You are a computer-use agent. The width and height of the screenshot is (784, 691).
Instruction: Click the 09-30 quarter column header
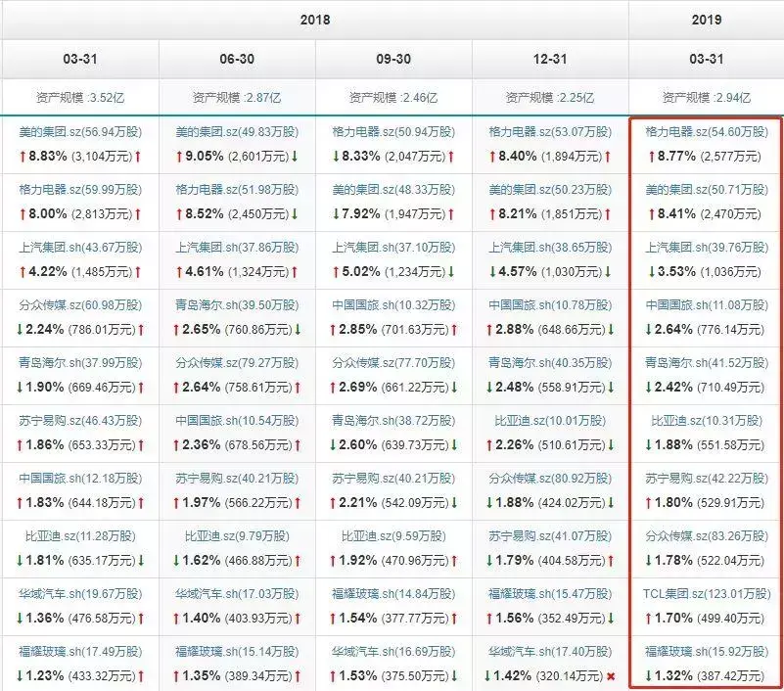pyautogui.click(x=393, y=59)
